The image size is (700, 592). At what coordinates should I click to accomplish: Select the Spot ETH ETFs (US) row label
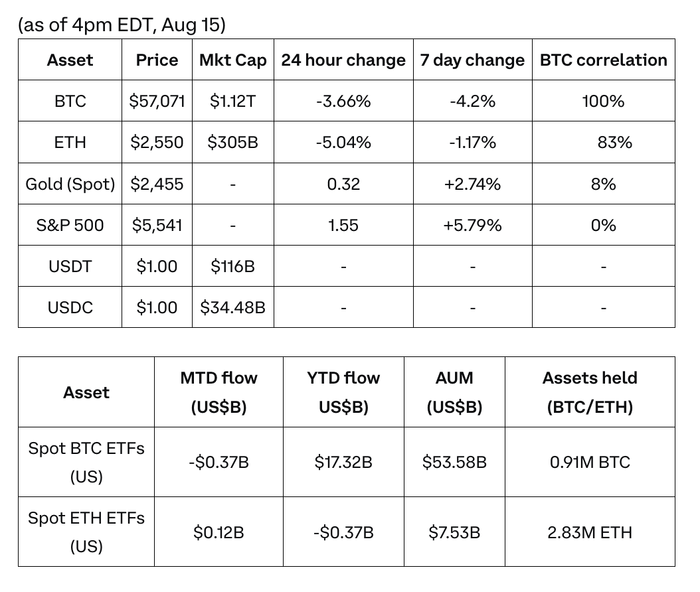[86, 532]
